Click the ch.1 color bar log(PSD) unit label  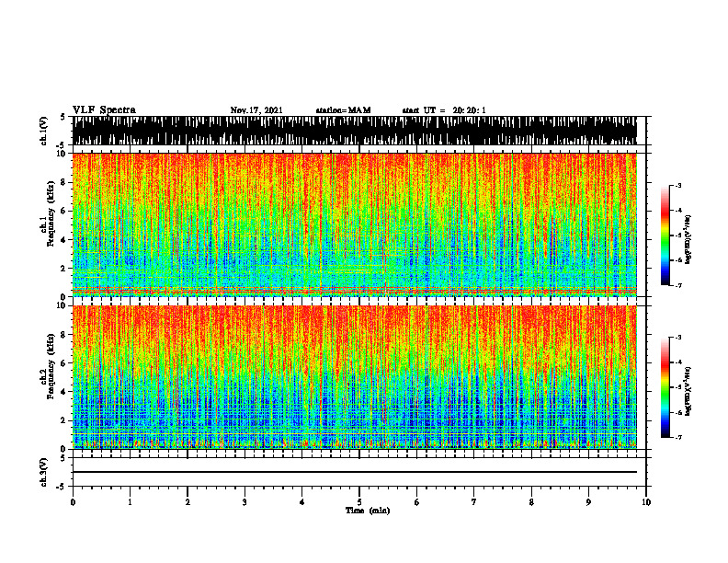tap(688, 239)
